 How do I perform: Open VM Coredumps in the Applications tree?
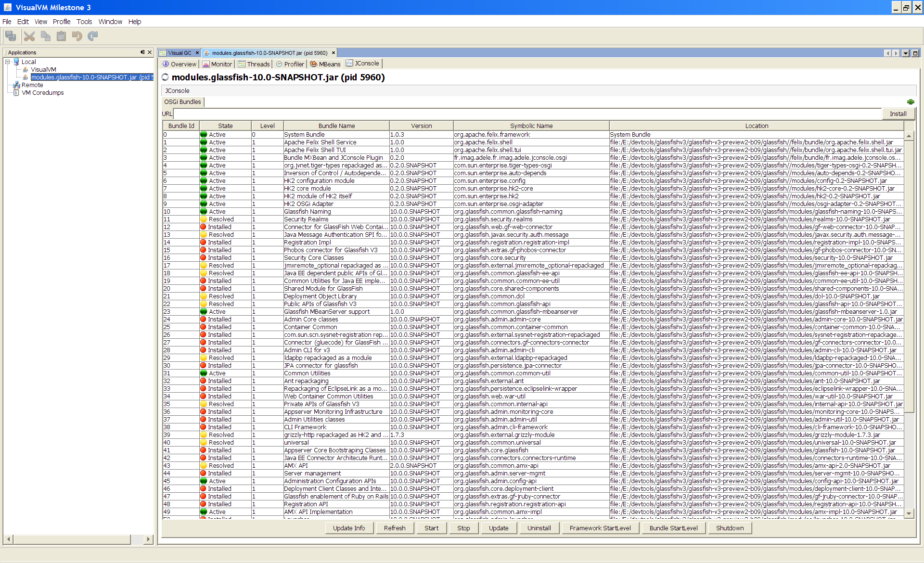[x=42, y=93]
